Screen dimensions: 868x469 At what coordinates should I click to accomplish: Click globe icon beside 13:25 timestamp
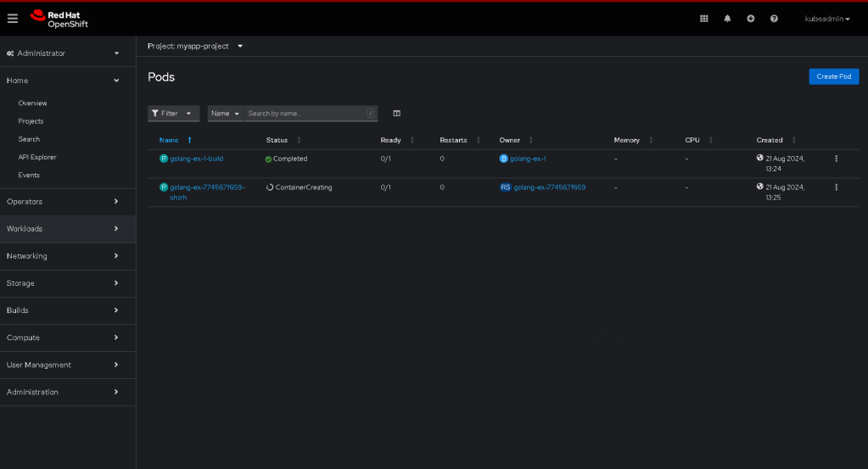click(760, 187)
